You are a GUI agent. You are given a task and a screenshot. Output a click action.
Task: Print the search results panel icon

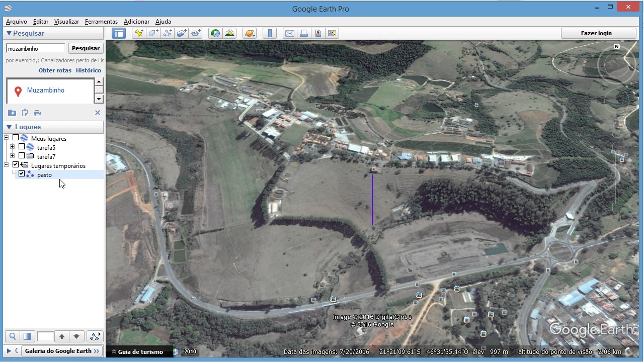37,113
